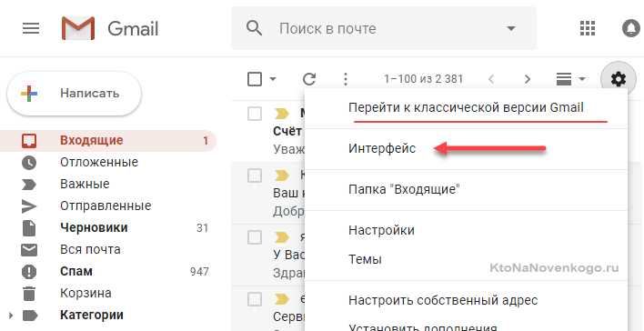Toggle importance marker on 'Ваш' message
Viewport: 644px width, 331px height.
[282, 176]
